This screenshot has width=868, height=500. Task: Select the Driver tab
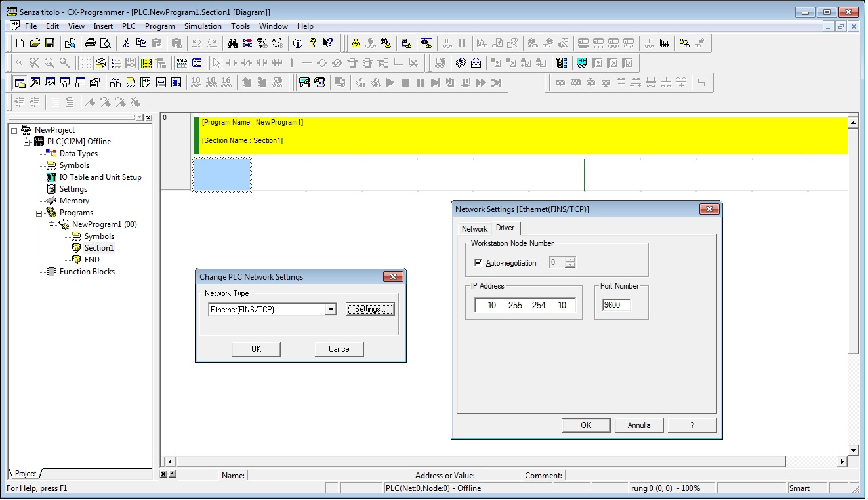(505, 228)
